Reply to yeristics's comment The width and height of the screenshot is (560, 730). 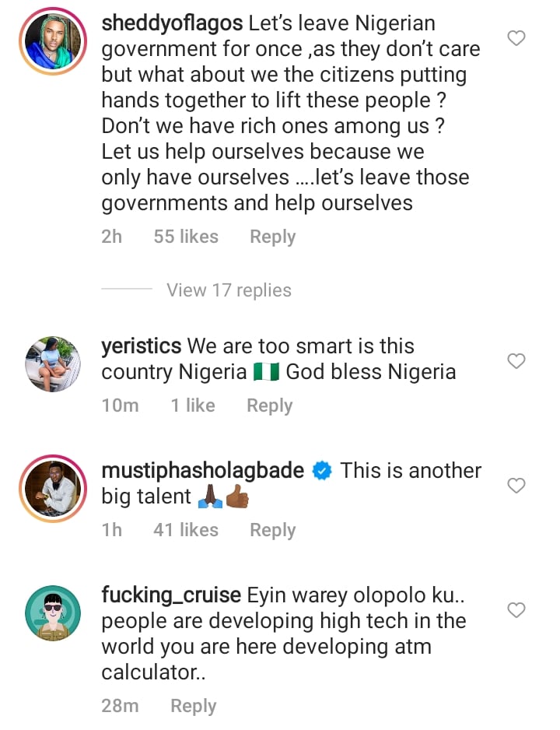click(269, 405)
